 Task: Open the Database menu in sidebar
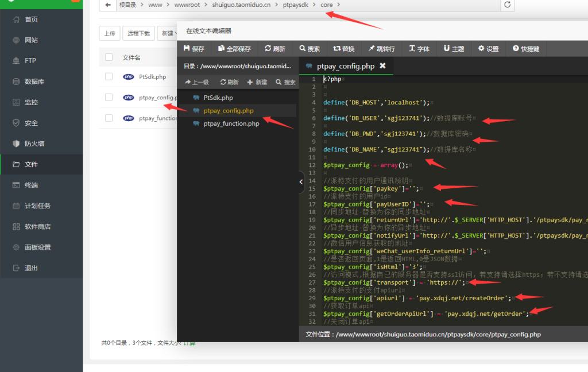(34, 82)
